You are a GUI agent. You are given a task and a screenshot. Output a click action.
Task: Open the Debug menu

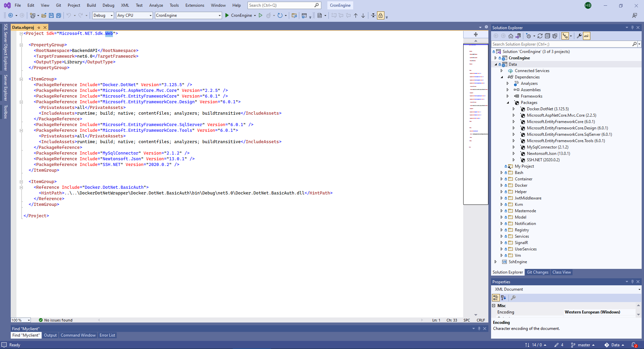[108, 5]
